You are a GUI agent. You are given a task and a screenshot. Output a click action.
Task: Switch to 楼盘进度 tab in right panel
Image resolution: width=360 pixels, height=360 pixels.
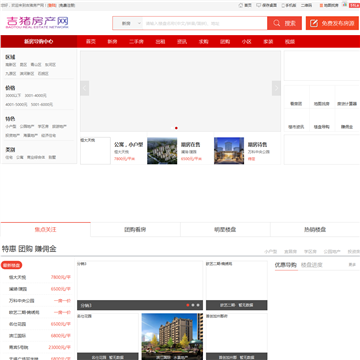[312, 265]
